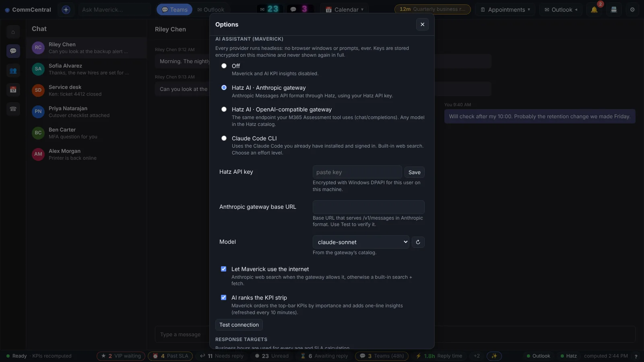Open Riley Chen conversation

[87, 48]
